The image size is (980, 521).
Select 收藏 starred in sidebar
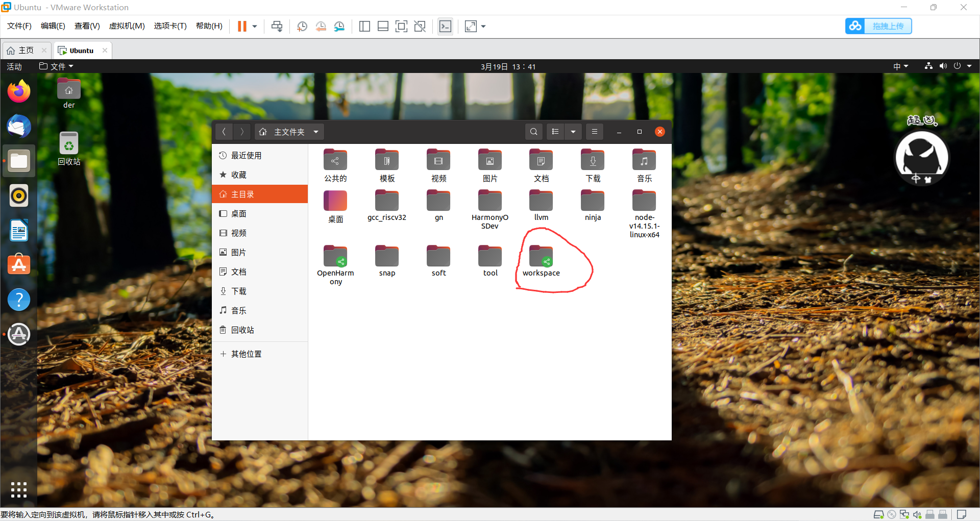pyautogui.click(x=260, y=175)
